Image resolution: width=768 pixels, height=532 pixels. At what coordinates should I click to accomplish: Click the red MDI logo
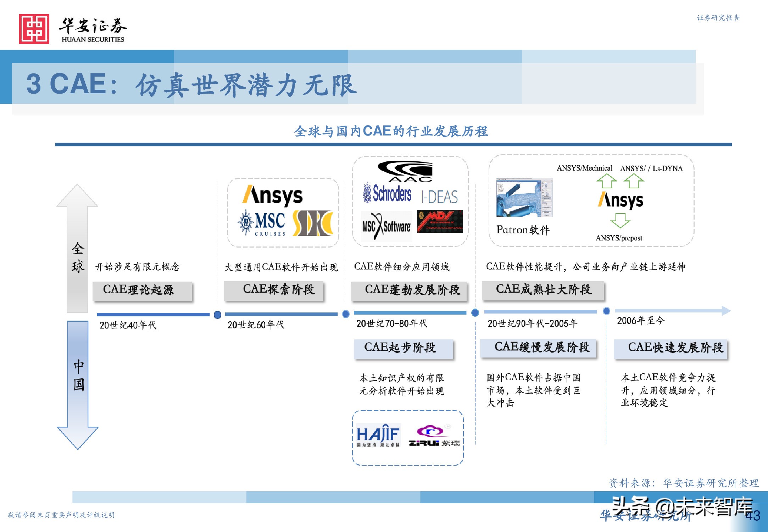(440, 221)
